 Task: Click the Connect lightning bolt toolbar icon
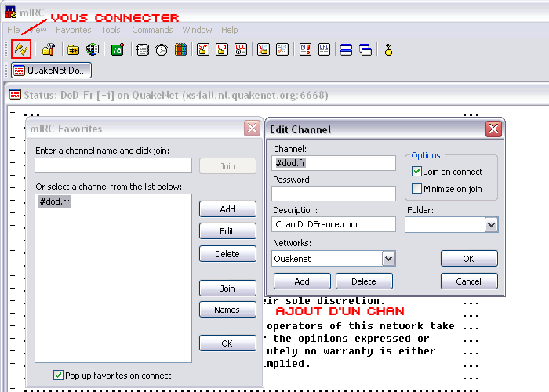point(21,49)
